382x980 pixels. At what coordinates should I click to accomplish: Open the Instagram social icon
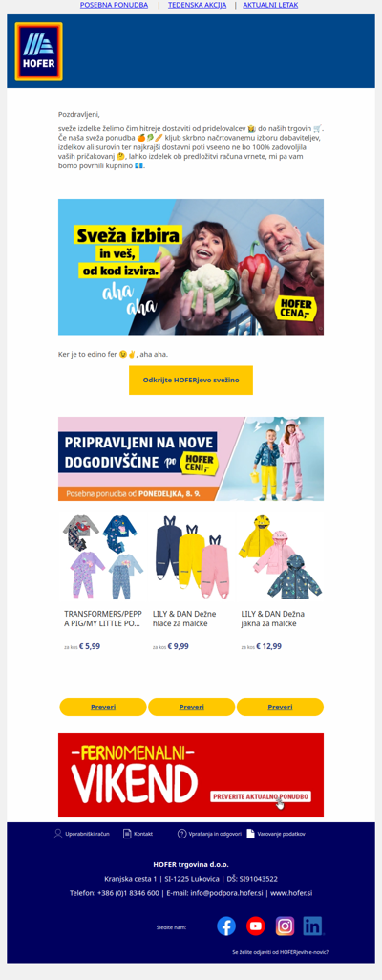(285, 926)
